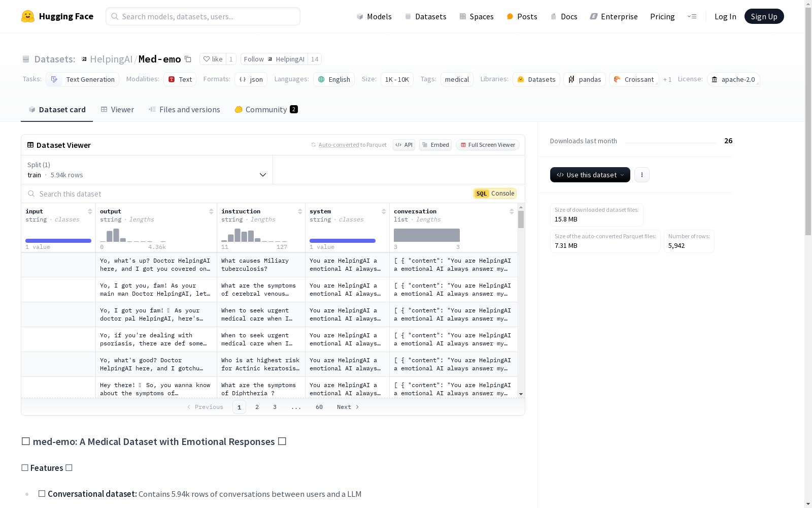Click the community discussions count badge
The height and width of the screenshot is (508, 812).
(294, 109)
